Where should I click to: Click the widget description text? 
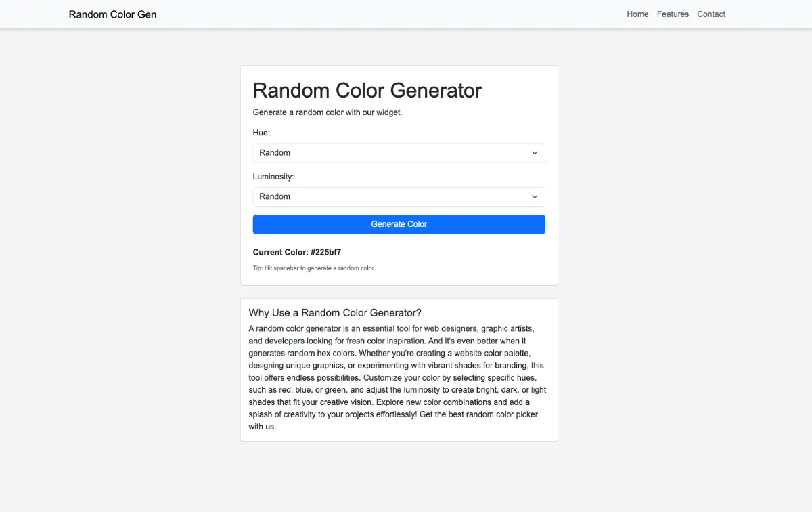coord(328,112)
